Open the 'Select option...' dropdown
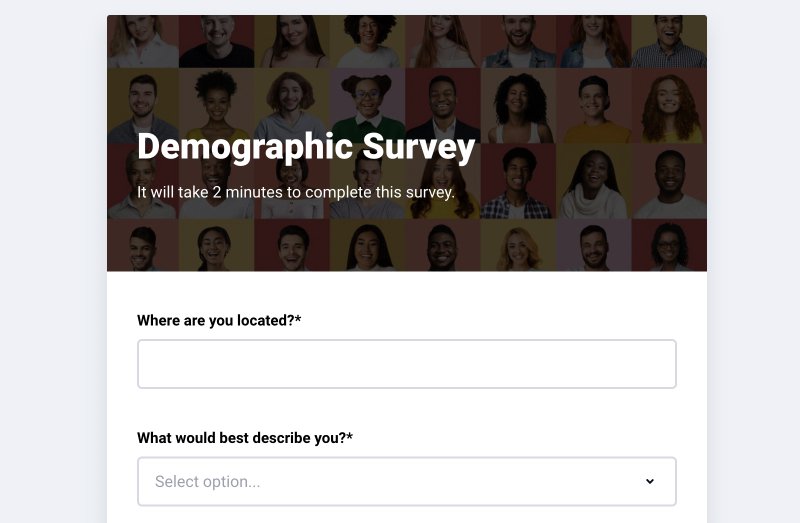This screenshot has width=800, height=523. [406, 481]
